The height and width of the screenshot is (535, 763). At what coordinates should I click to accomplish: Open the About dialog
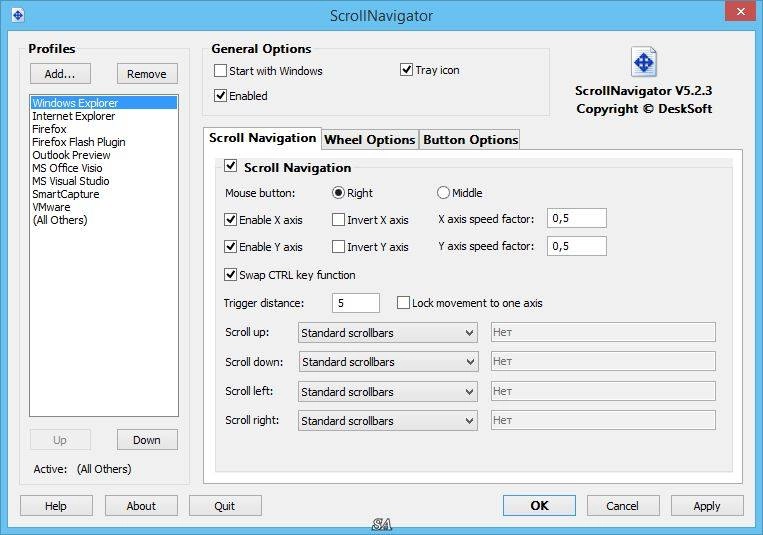pyautogui.click(x=141, y=506)
